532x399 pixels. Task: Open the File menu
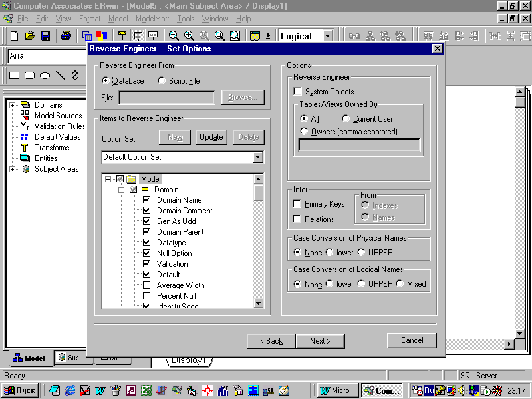click(23, 19)
